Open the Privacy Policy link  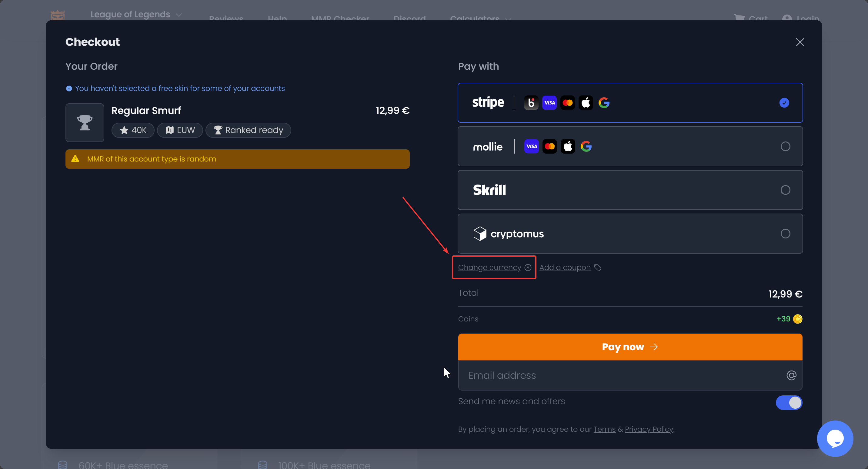(x=649, y=429)
